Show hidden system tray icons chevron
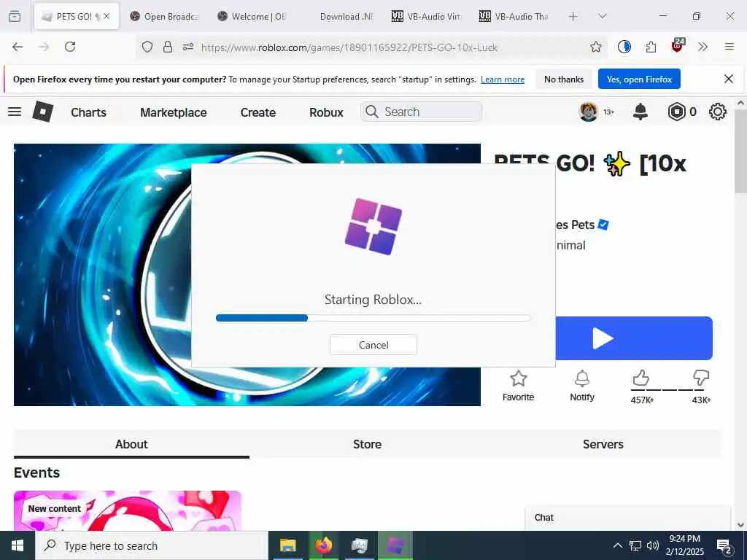 coord(617,545)
